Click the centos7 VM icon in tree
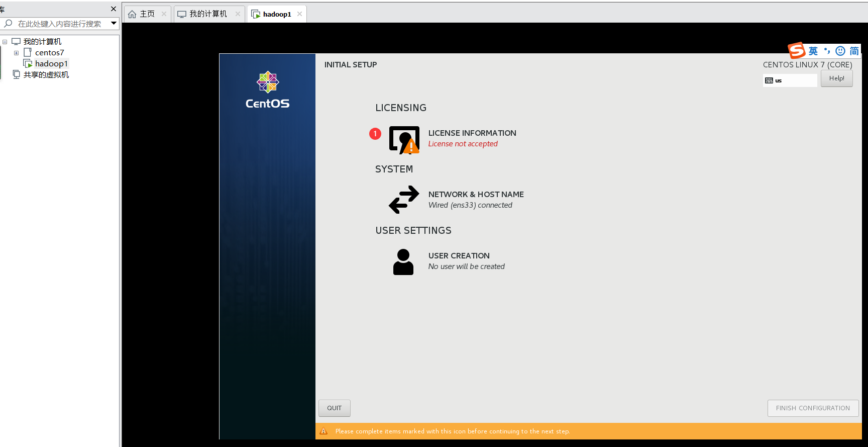 [x=28, y=52]
